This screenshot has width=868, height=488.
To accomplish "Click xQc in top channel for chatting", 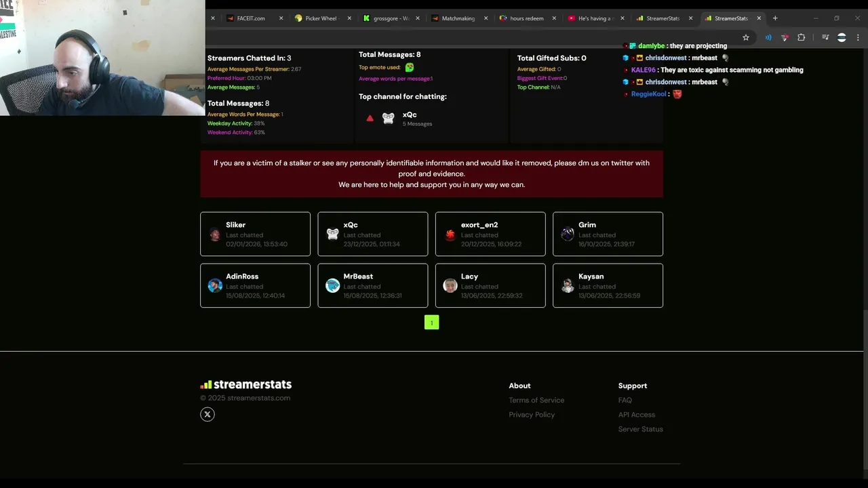I will click(x=410, y=115).
